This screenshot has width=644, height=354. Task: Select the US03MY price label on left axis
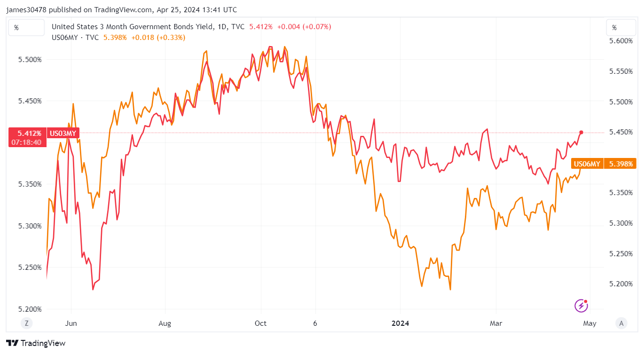pos(63,133)
